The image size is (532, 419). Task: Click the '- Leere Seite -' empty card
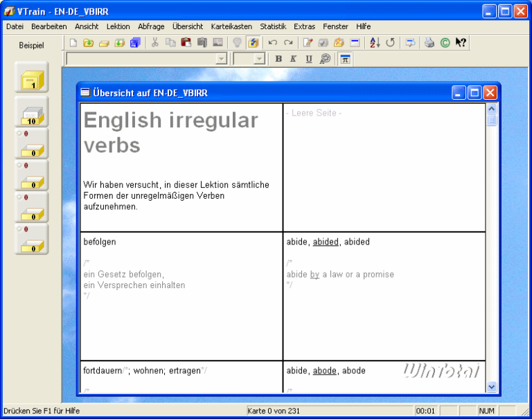[384, 168]
